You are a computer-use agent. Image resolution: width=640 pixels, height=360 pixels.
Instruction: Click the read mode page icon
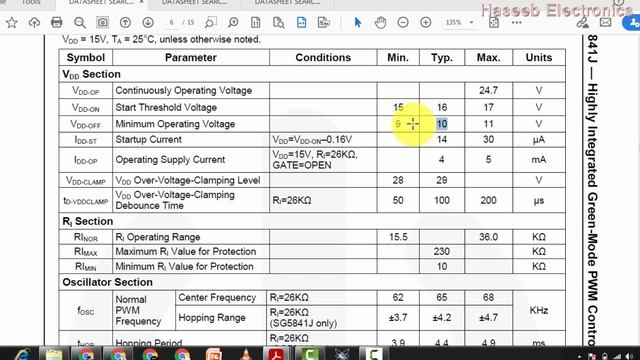click(x=324, y=22)
